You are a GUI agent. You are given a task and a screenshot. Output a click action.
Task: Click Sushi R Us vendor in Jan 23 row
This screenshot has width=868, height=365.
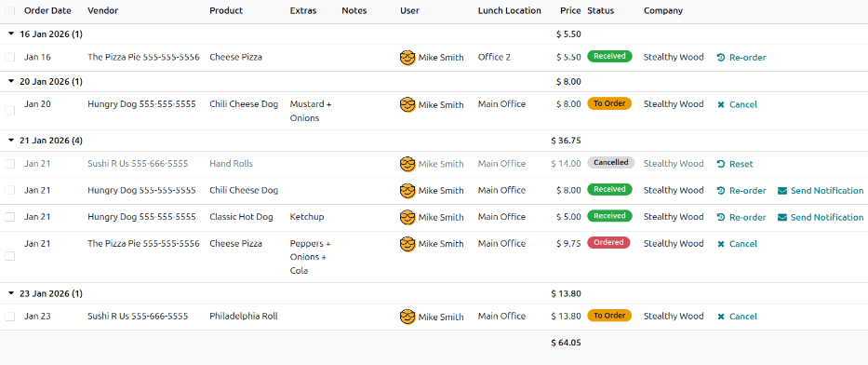pos(138,317)
